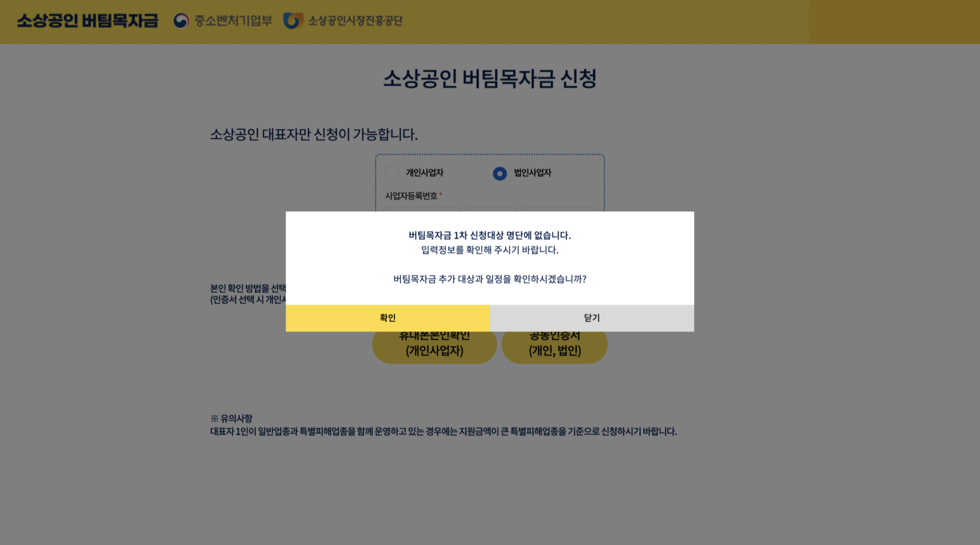This screenshot has width=980, height=545.
Task: Click the 개인사업자 radio label text
Action: coord(424,173)
